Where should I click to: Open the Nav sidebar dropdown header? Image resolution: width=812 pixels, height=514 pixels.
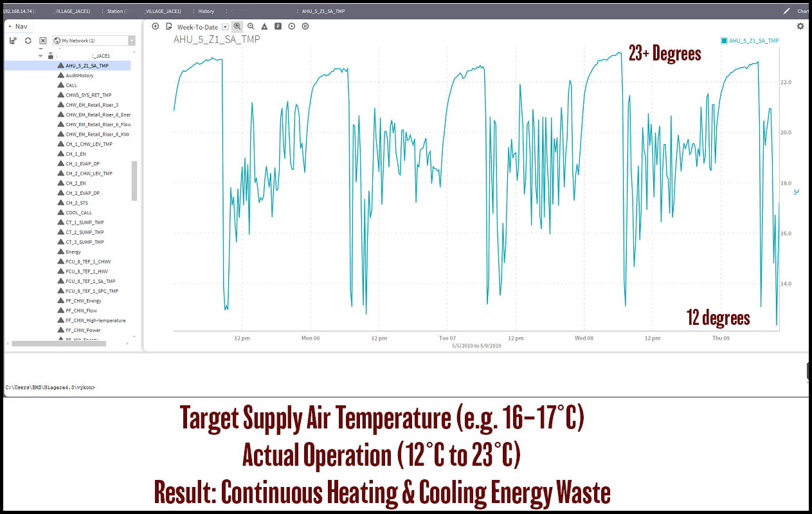(x=18, y=26)
